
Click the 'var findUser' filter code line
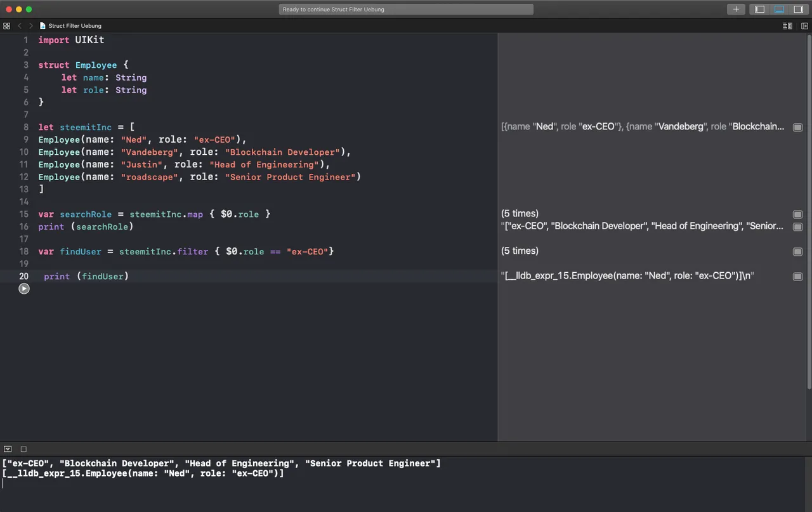(186, 252)
